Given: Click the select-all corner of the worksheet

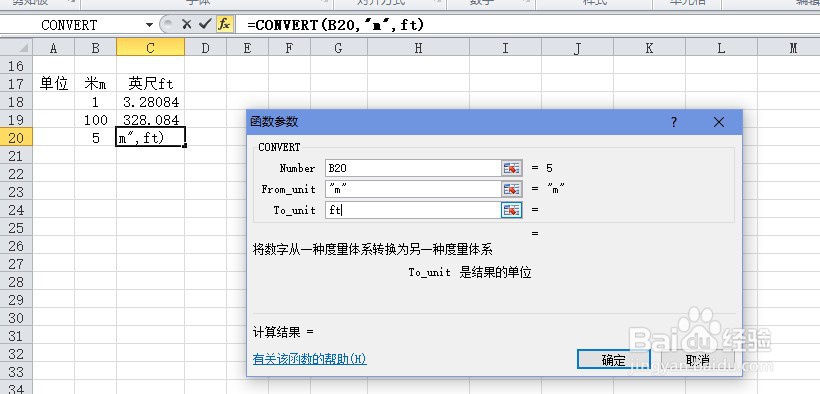Looking at the screenshot, I should [16, 48].
